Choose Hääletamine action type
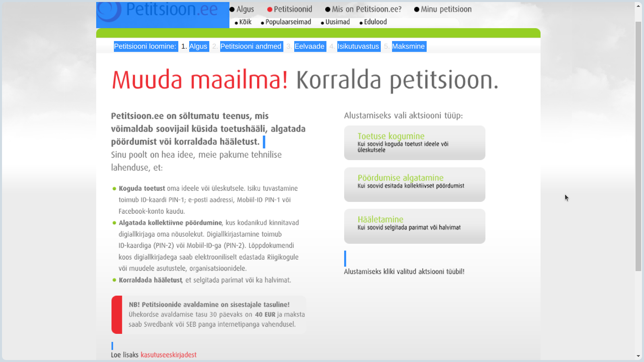Screen dimensions: 644x362 (x=415, y=226)
